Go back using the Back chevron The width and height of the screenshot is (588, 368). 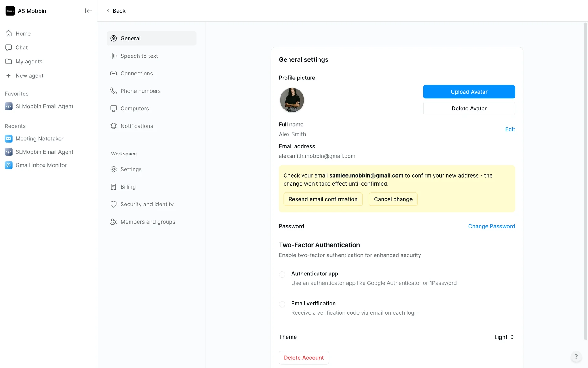tap(108, 11)
